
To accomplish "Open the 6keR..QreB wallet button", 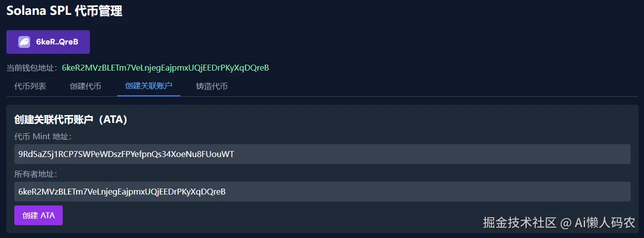I will point(48,42).
